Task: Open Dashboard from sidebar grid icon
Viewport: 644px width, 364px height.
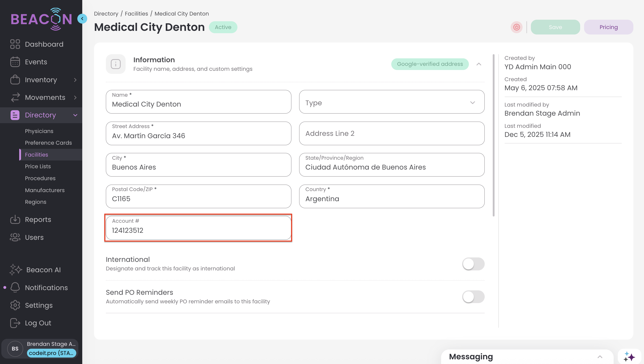Action: coord(15,44)
